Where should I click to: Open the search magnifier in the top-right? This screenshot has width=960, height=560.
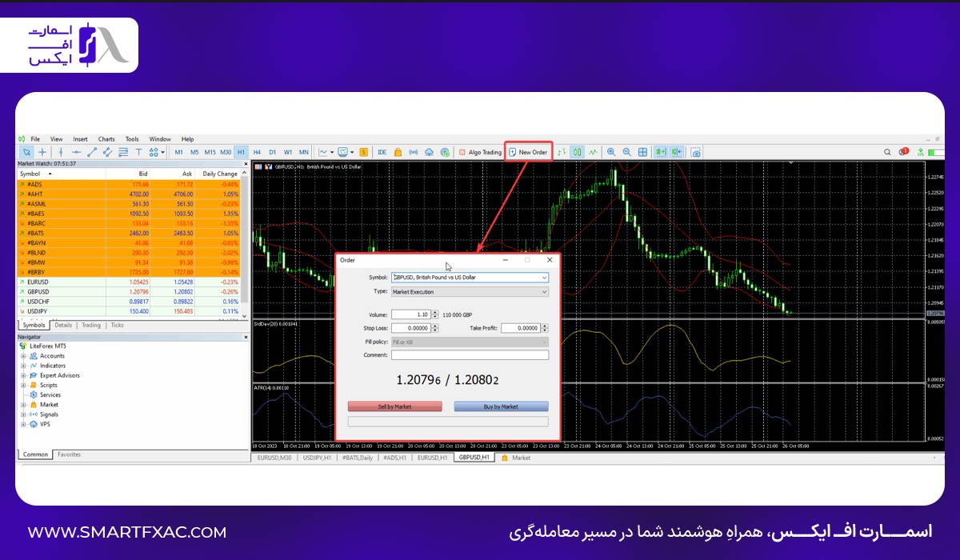[888, 152]
